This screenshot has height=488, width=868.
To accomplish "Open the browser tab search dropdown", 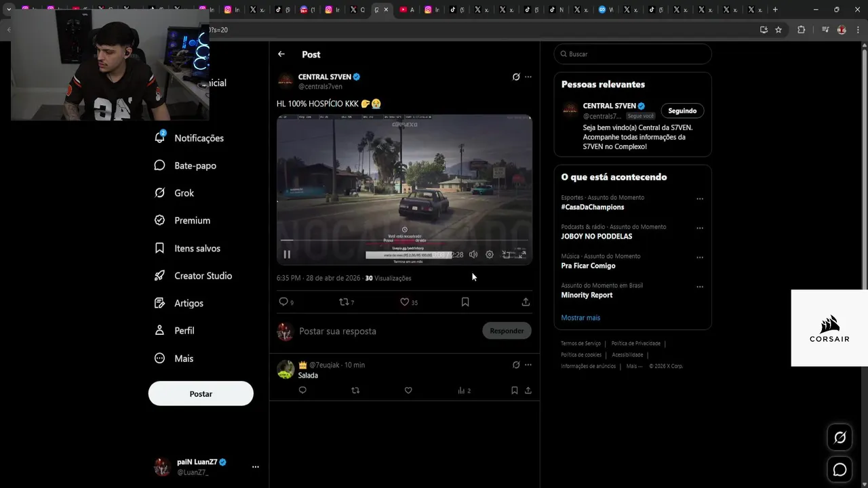I will (x=9, y=9).
